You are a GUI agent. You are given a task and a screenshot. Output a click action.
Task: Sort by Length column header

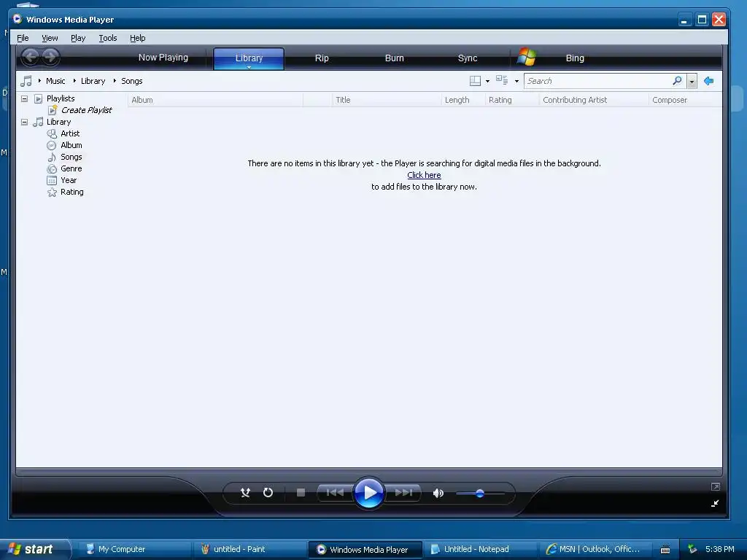[463, 100]
